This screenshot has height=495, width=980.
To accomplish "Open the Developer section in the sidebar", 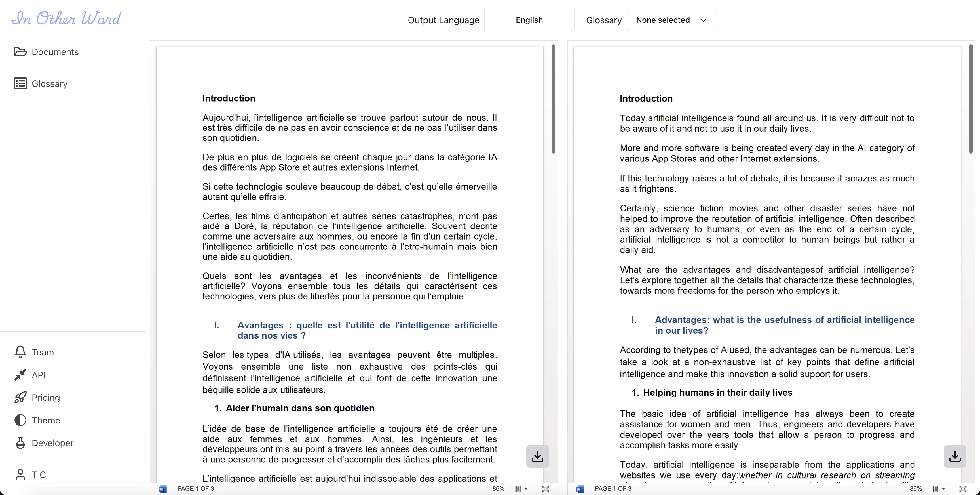I will click(52, 443).
